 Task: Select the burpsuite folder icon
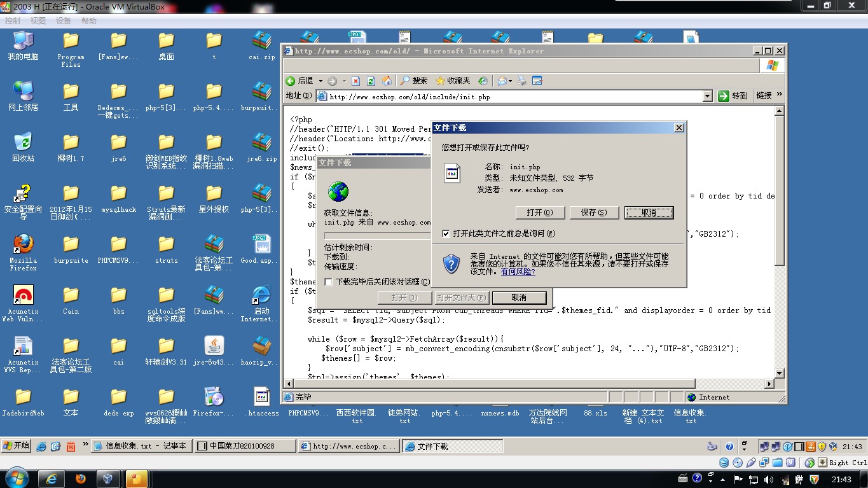click(x=71, y=249)
